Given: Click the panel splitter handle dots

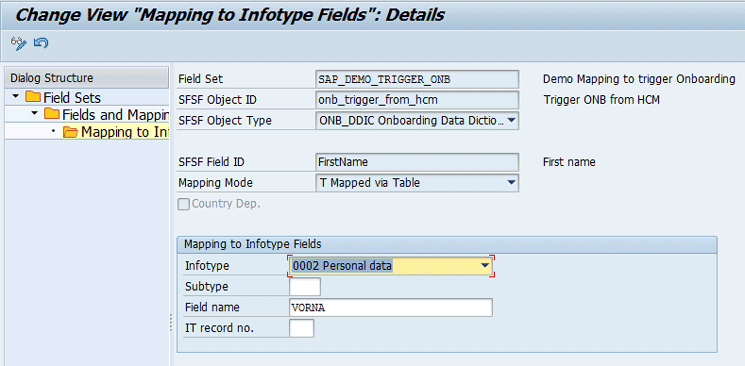Looking at the screenshot, I should [171, 323].
